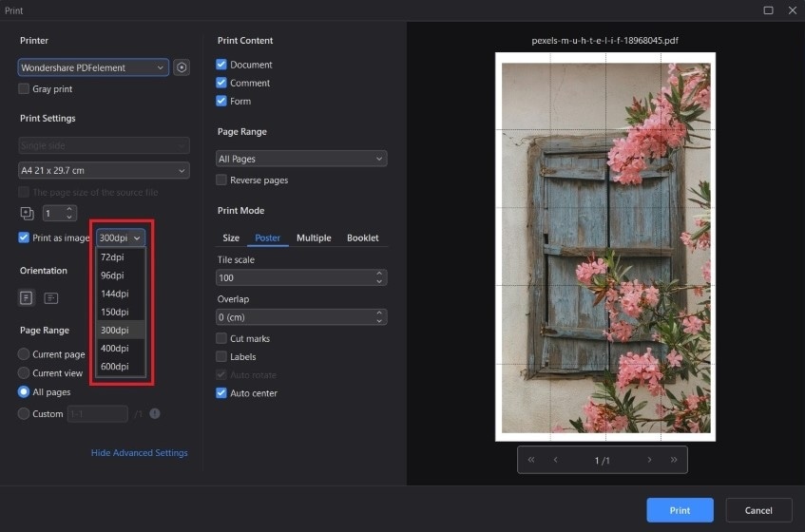The height and width of the screenshot is (532, 805).
Task: Choose 400dpi from the list
Action: (121, 349)
